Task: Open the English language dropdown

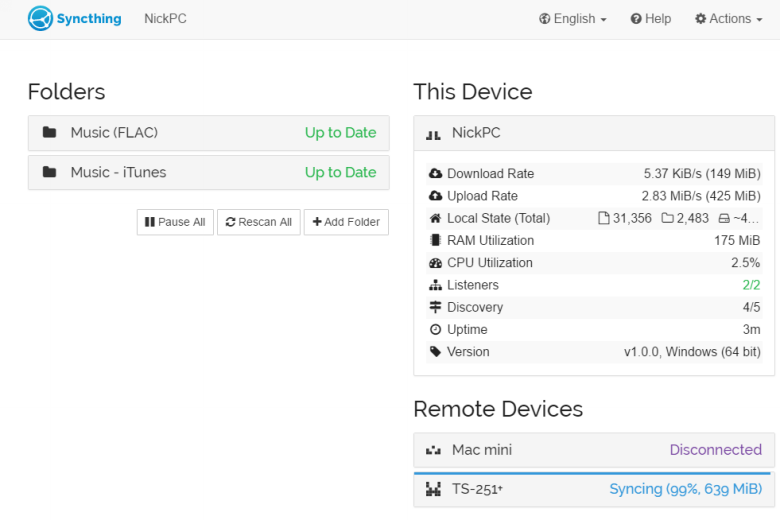Action: point(573,19)
